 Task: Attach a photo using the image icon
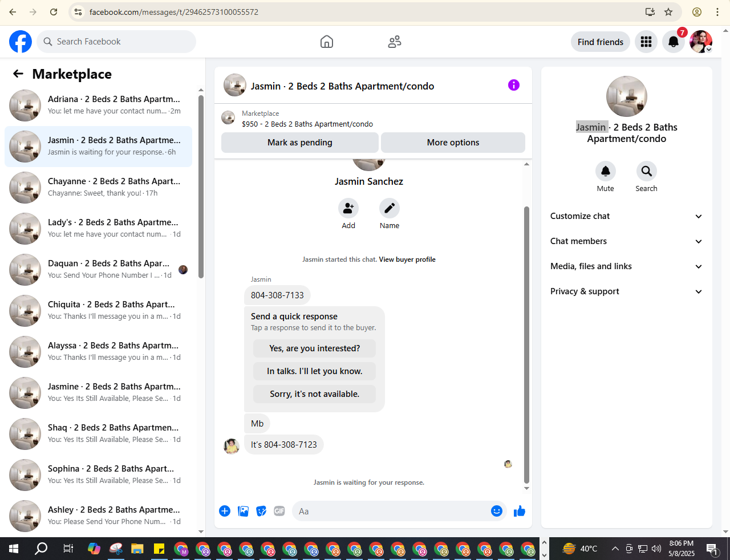point(244,511)
